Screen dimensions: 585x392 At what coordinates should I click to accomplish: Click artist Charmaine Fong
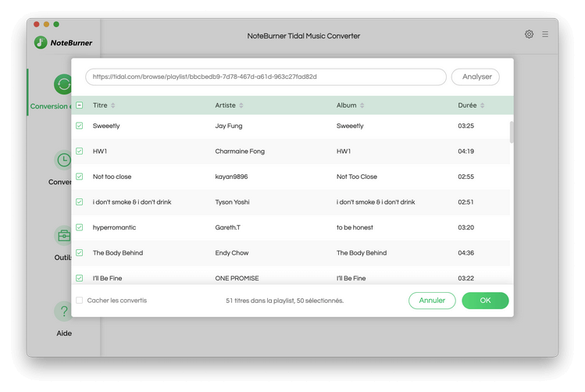pos(240,151)
